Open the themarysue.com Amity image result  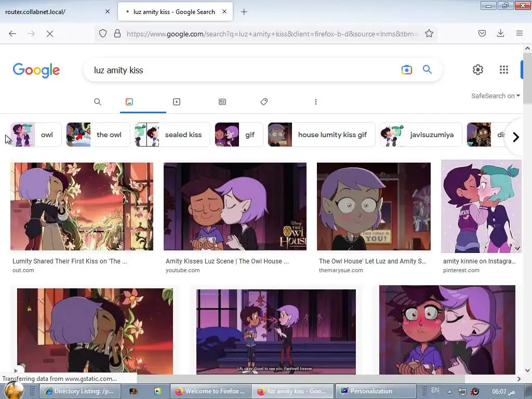click(x=374, y=207)
